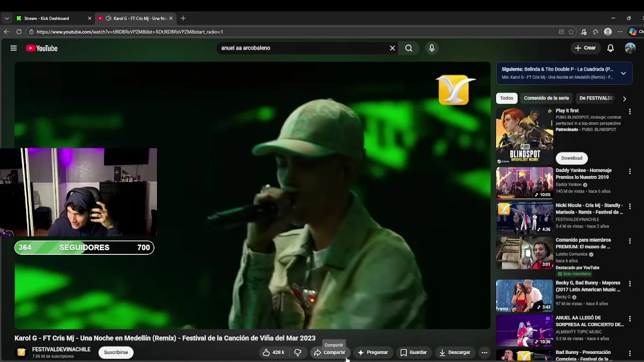The width and height of the screenshot is (644, 362).
Task: Show more filter chips arrow
Action: coord(624,99)
